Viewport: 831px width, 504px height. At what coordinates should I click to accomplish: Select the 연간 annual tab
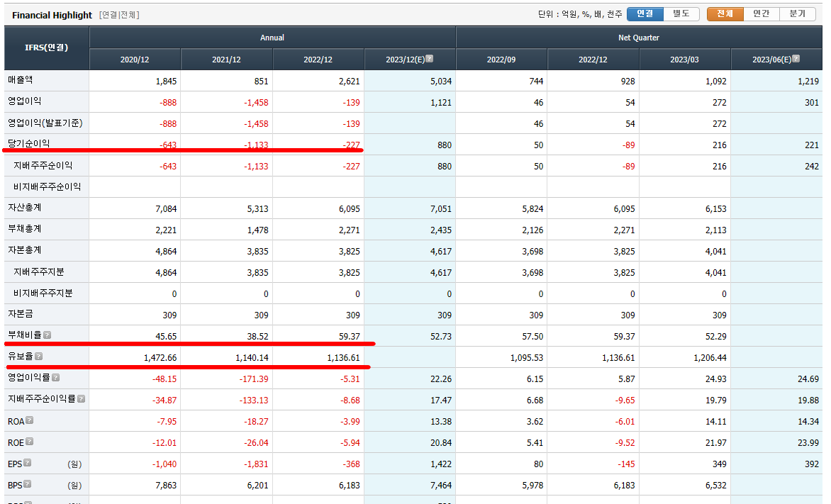pyautogui.click(x=762, y=13)
